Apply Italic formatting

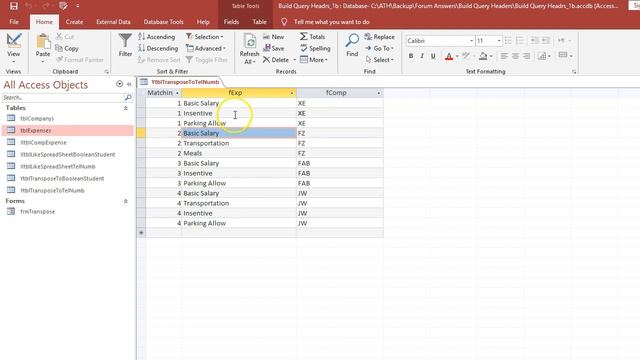coord(422,56)
